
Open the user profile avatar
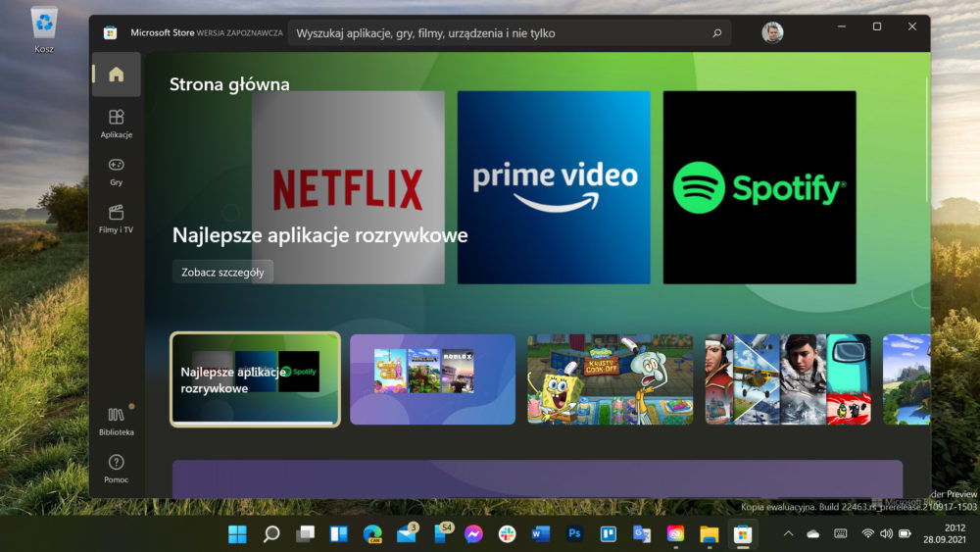tap(772, 32)
